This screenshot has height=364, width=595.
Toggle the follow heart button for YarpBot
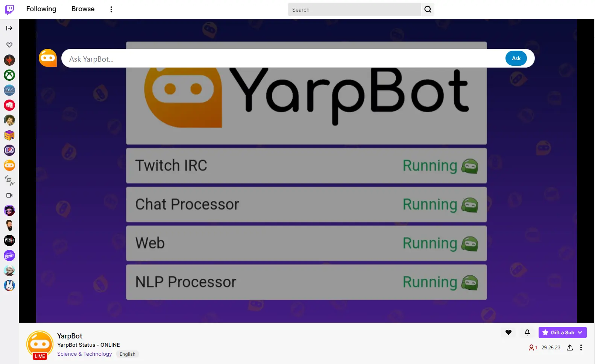508,332
